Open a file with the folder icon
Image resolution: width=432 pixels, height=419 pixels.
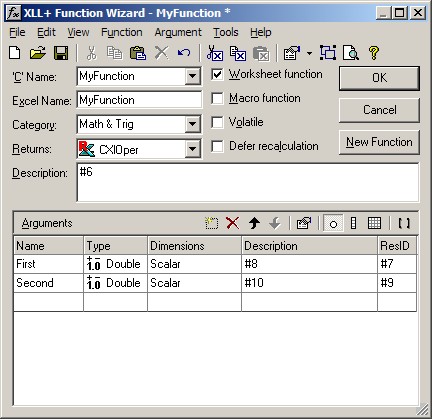point(37,53)
